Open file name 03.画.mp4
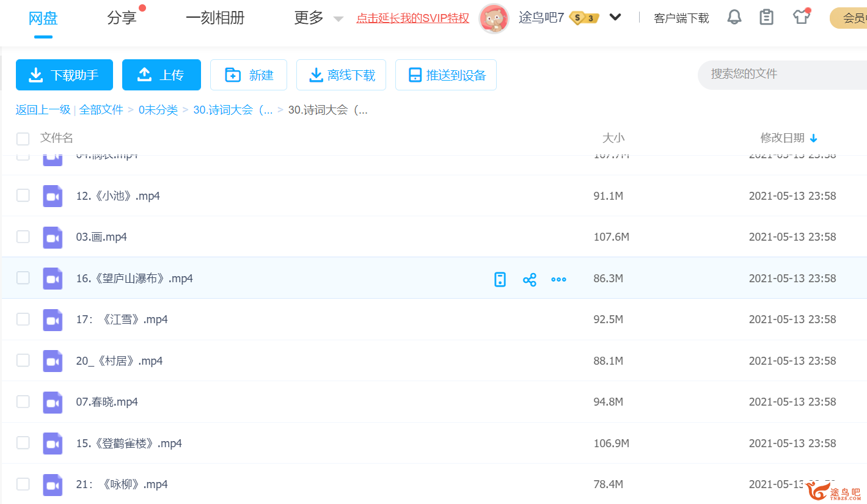Screen dimensions: 867x504 pos(101,237)
